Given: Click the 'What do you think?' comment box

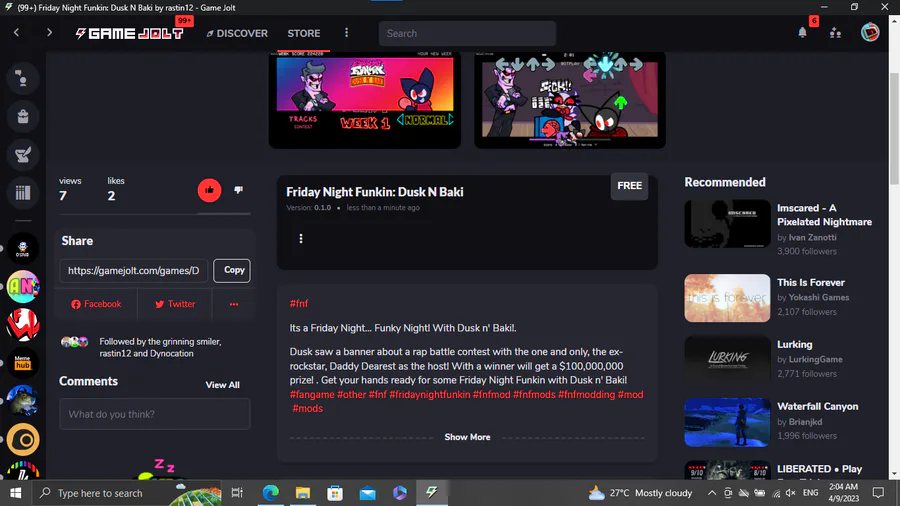Looking at the screenshot, I should (154, 414).
